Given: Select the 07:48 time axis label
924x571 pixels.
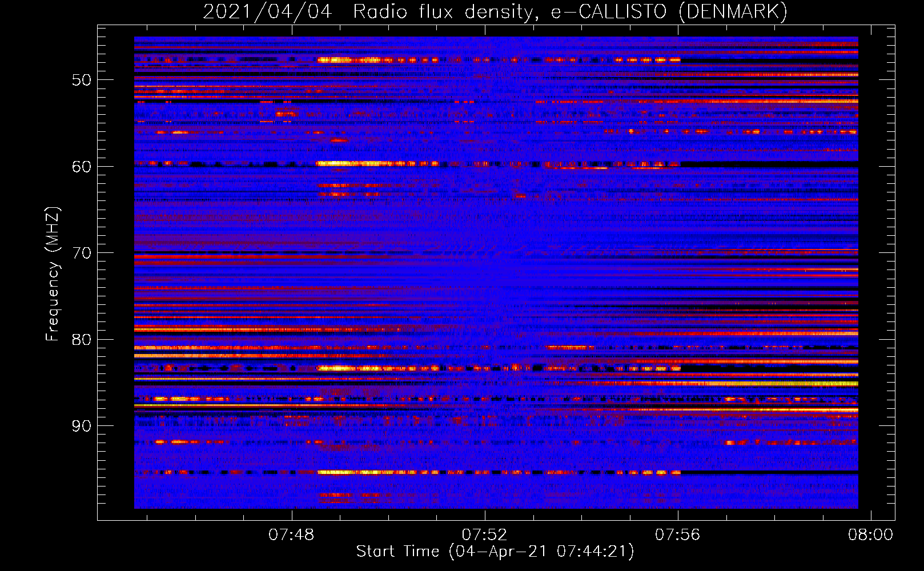Looking at the screenshot, I should tap(291, 535).
